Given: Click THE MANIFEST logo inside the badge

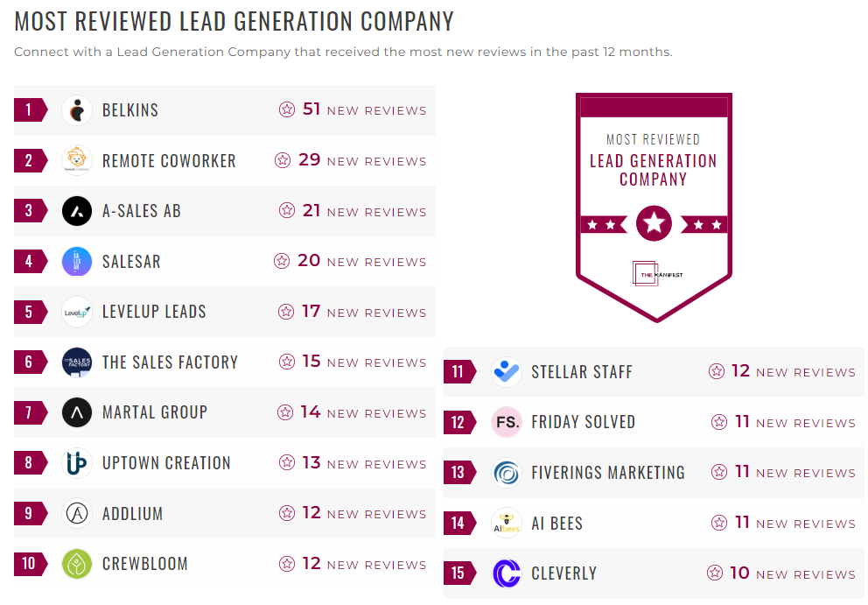Looking at the screenshot, I should coord(654,274).
